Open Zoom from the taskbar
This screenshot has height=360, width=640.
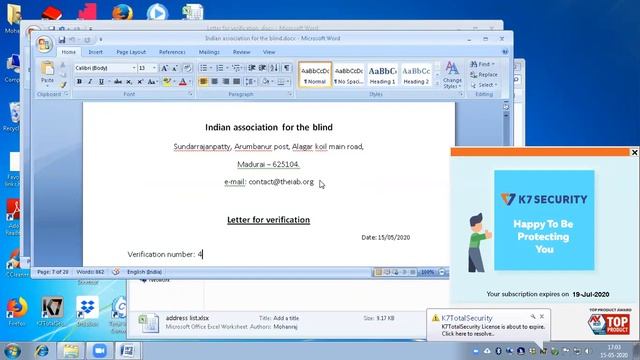click(x=99, y=351)
